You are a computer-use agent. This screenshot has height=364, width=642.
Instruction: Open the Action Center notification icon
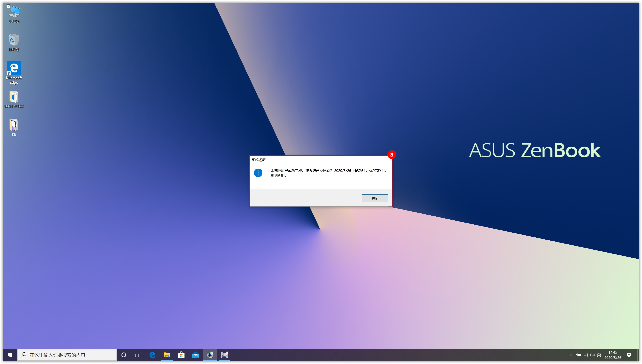tap(629, 355)
